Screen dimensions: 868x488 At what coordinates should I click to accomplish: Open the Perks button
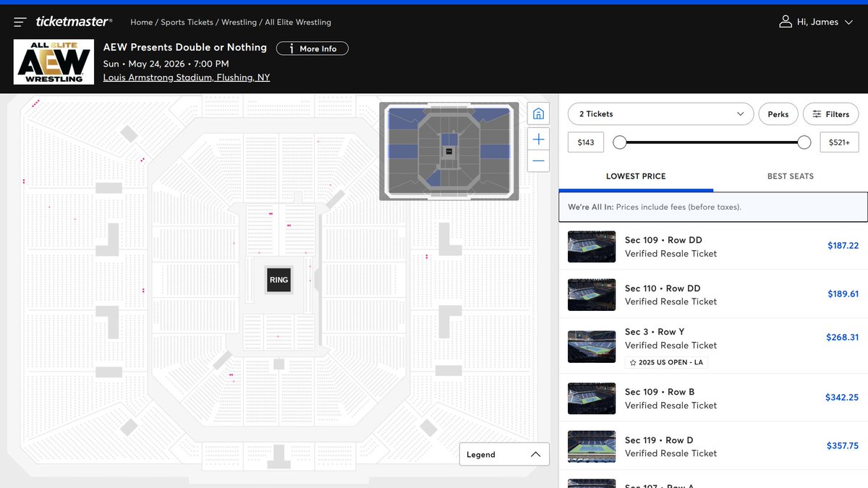[x=778, y=114]
